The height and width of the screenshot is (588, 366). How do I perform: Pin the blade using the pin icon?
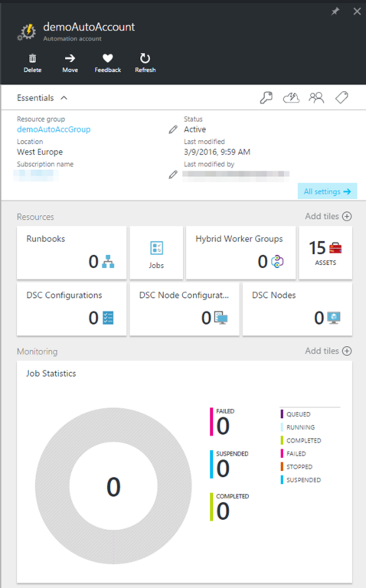click(335, 12)
